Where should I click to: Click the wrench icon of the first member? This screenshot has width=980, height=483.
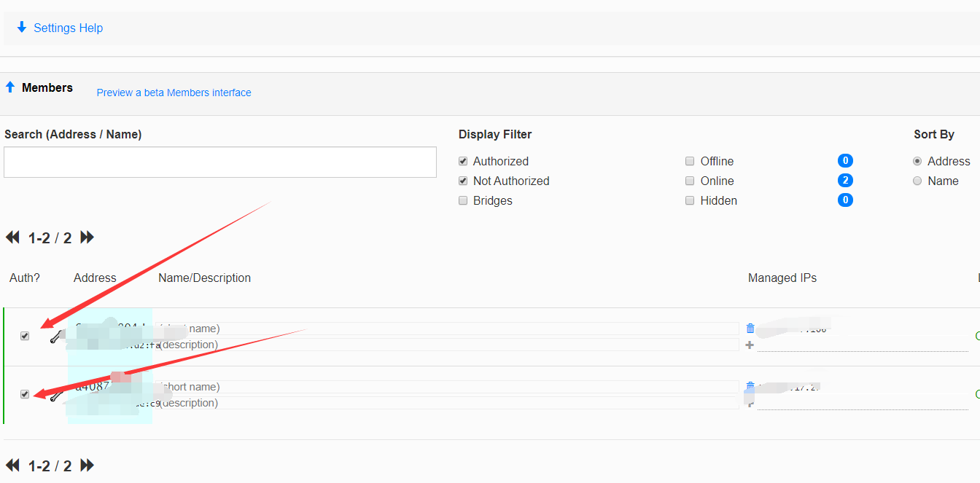[55, 337]
